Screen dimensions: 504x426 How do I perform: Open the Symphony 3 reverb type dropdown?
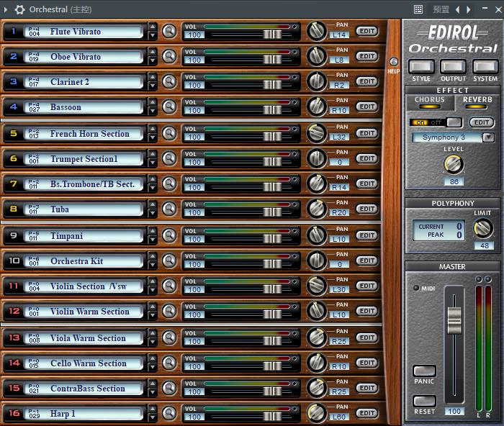[488, 137]
